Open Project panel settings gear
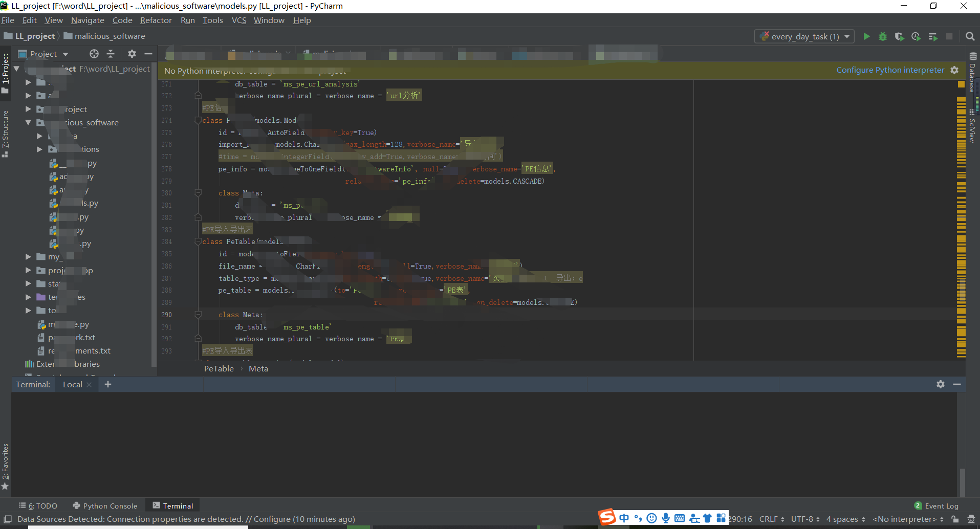980x529 pixels. (x=132, y=54)
